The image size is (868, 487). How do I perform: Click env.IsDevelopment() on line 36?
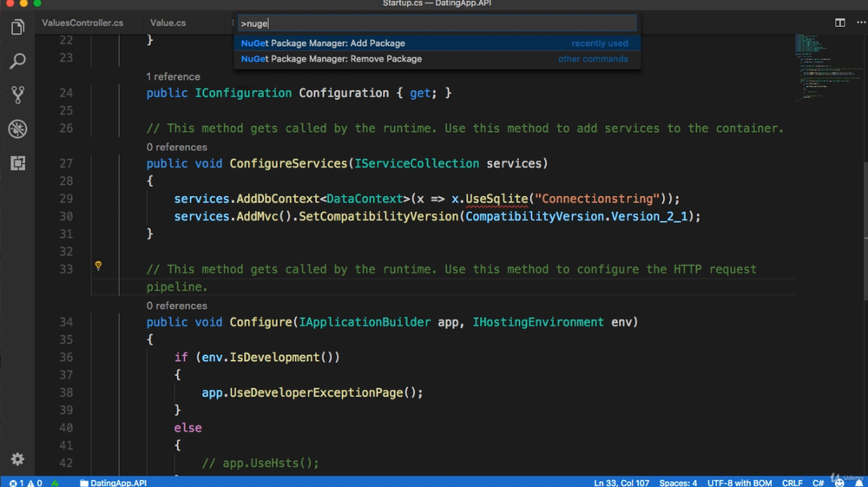[271, 358]
